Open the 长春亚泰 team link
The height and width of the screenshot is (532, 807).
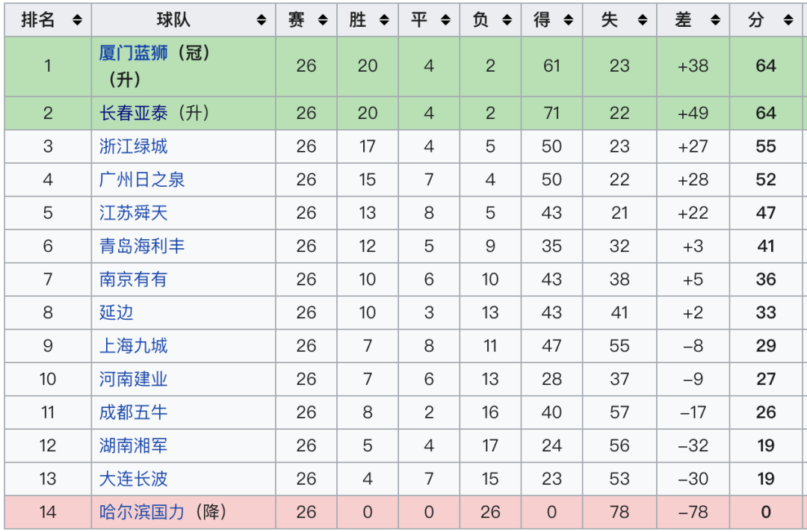[133, 114]
